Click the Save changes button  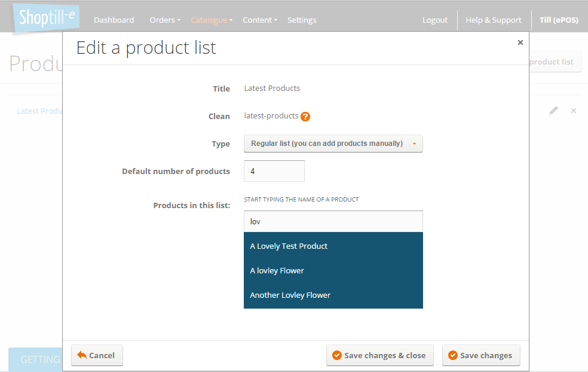click(x=481, y=355)
